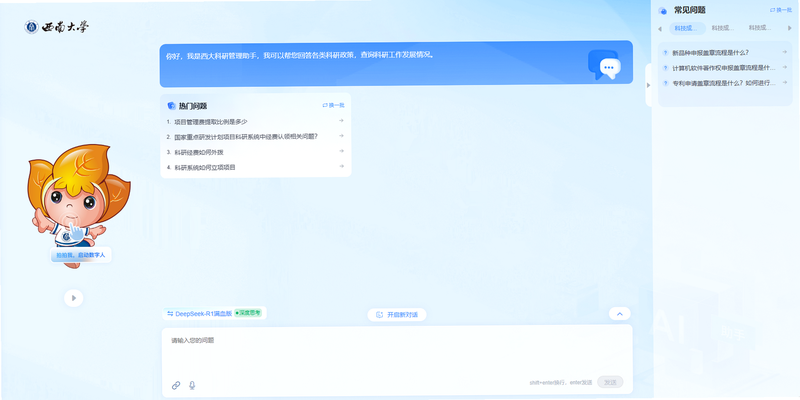Click arrow beside 科研经费如何外拨
This screenshot has width=800, height=400.
tap(341, 151)
